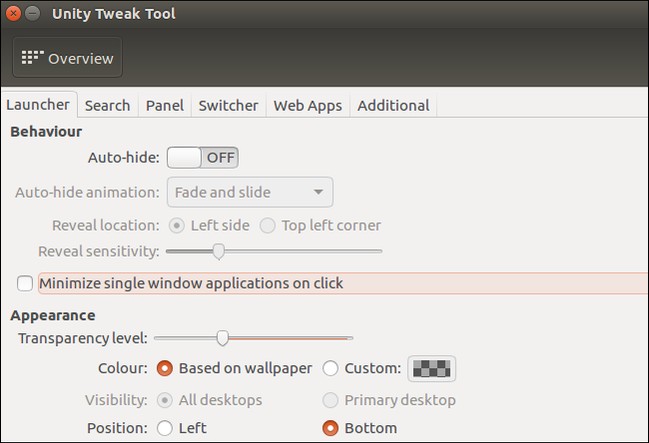Enable Minimize single window applications checkbox
Image resolution: width=649 pixels, height=443 pixels.
coord(25,284)
